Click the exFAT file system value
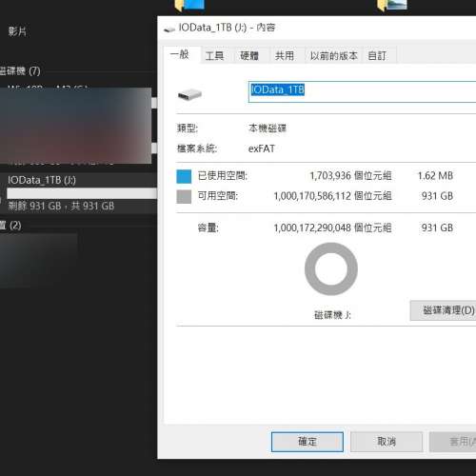This screenshot has width=476, height=476. click(x=262, y=149)
